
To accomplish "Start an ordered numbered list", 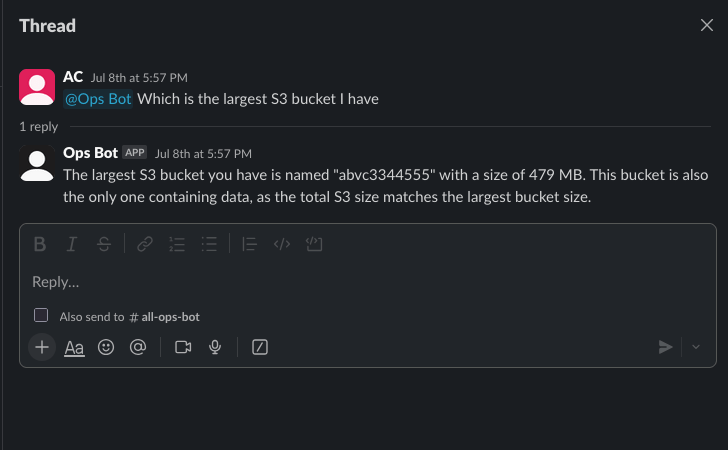I will 177,244.
